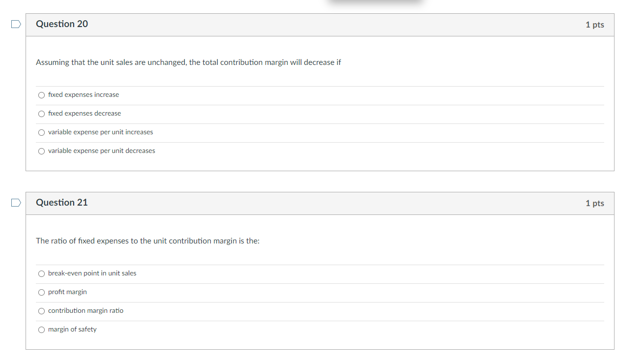Choose the "profit margin" answer
The height and width of the screenshot is (364, 644).
click(x=41, y=292)
